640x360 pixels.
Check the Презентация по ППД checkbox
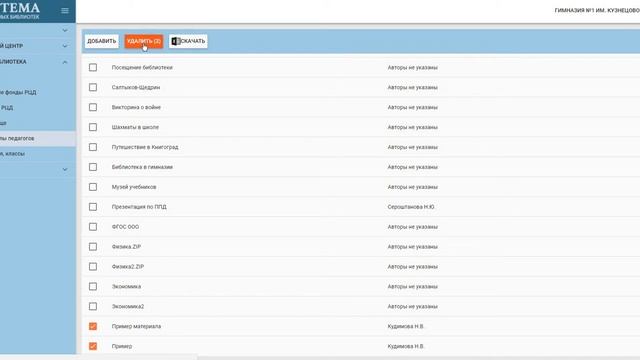point(93,207)
